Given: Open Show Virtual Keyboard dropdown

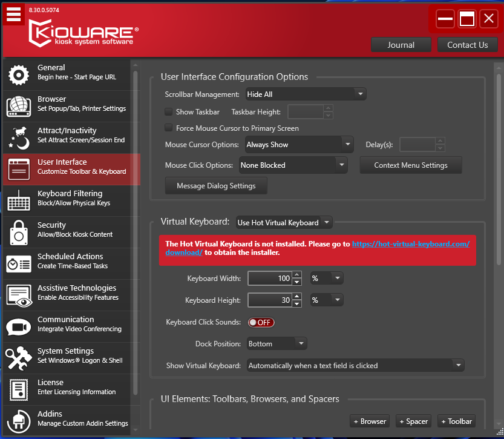Looking at the screenshot, I should tap(356, 365).
